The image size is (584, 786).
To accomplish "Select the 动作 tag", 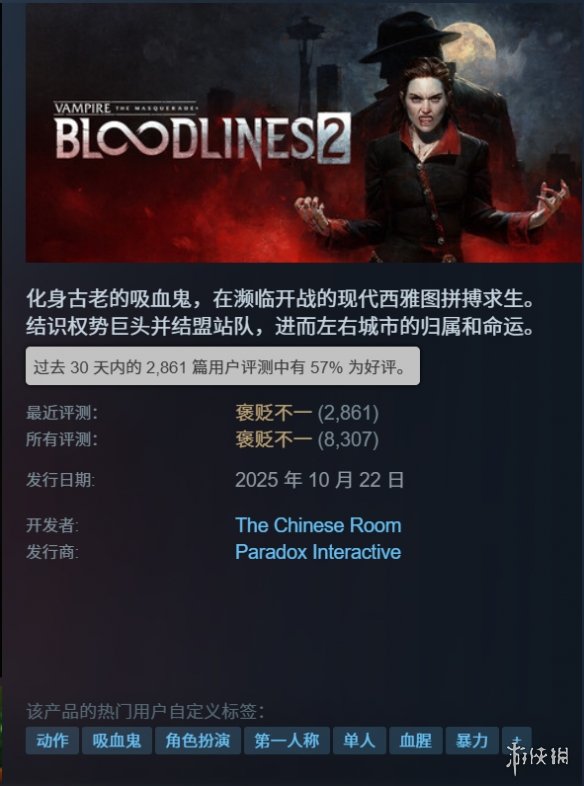I will pyautogui.click(x=52, y=740).
